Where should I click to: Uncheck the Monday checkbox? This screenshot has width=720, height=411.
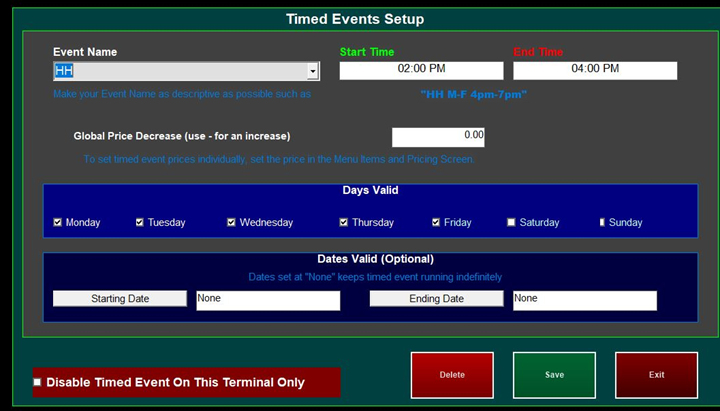click(x=58, y=222)
